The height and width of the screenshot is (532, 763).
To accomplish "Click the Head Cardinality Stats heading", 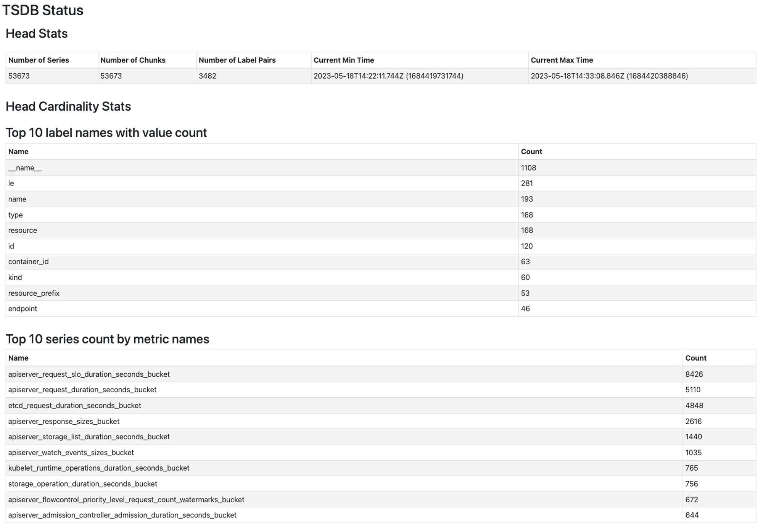I will coord(68,106).
